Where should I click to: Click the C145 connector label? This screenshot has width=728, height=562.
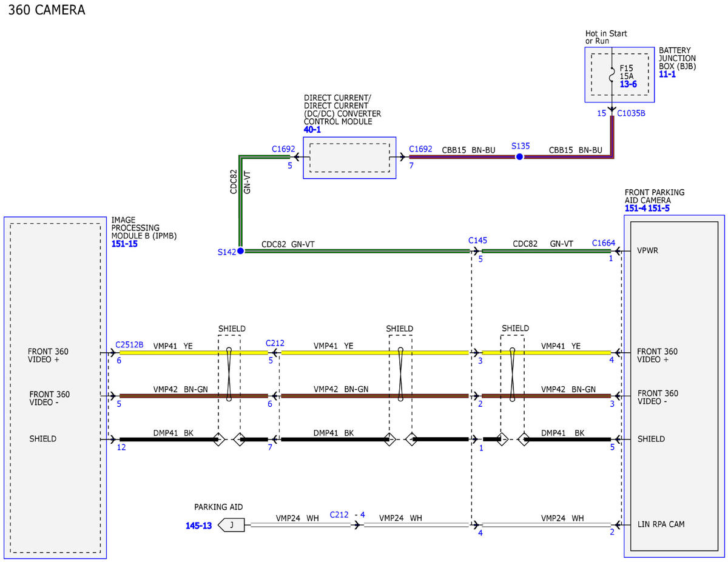(477, 241)
